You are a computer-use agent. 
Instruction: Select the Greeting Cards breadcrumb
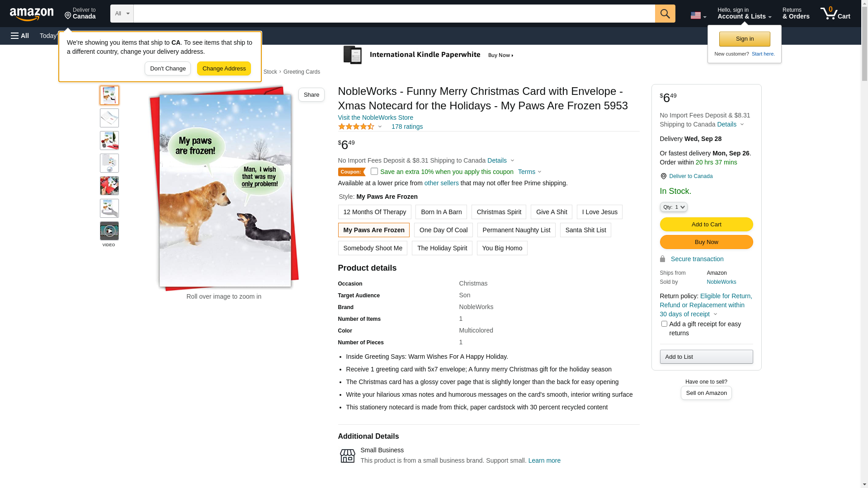tap(302, 72)
